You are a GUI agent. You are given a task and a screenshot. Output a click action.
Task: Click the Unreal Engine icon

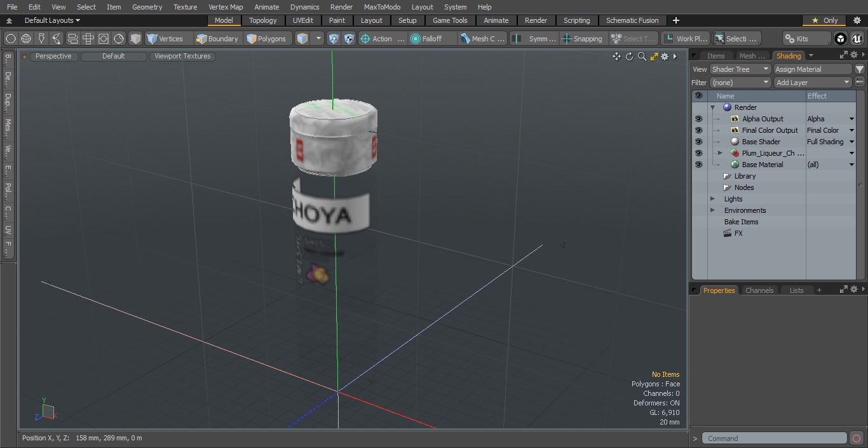pos(857,39)
